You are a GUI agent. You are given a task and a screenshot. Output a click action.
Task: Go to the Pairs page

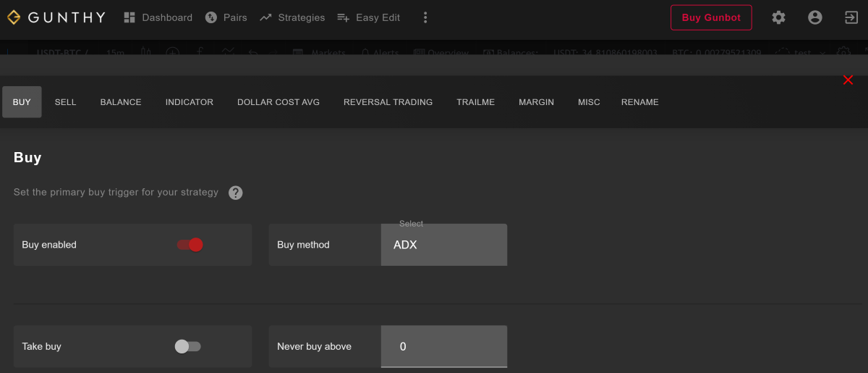click(x=226, y=17)
